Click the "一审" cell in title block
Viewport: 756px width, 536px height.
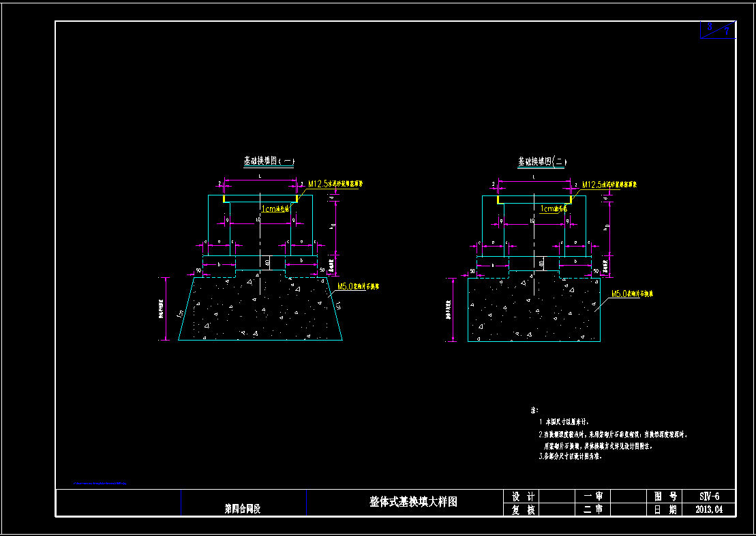click(594, 496)
